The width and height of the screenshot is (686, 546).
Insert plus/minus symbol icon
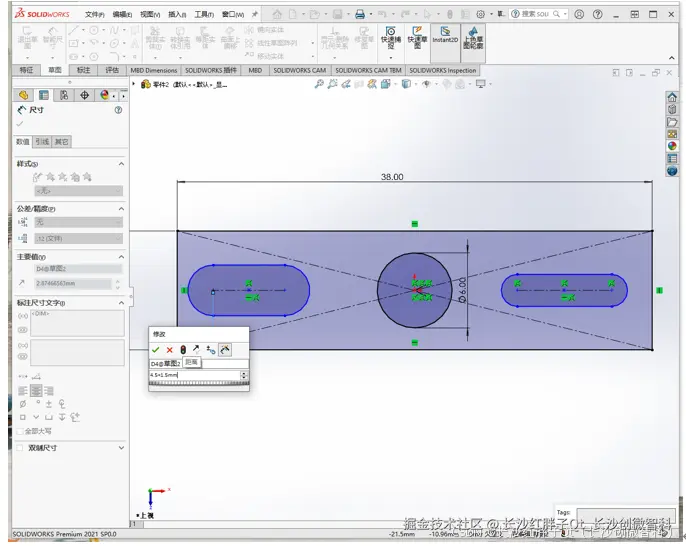(x=49, y=404)
